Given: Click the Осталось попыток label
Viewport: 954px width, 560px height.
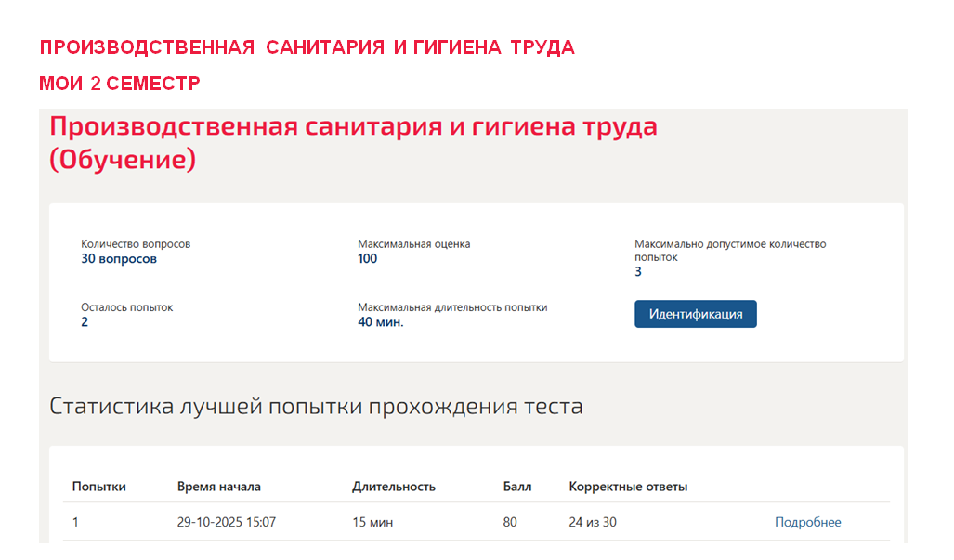Looking at the screenshot, I should 126,307.
